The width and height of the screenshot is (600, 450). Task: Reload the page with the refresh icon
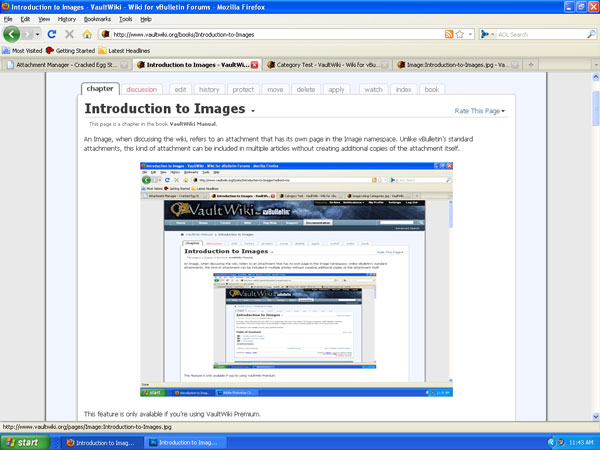[51, 34]
